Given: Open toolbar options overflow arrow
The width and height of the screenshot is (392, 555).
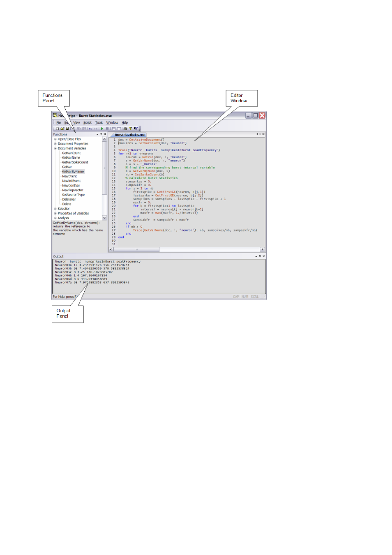Looking at the screenshot, I should click(x=140, y=129).
